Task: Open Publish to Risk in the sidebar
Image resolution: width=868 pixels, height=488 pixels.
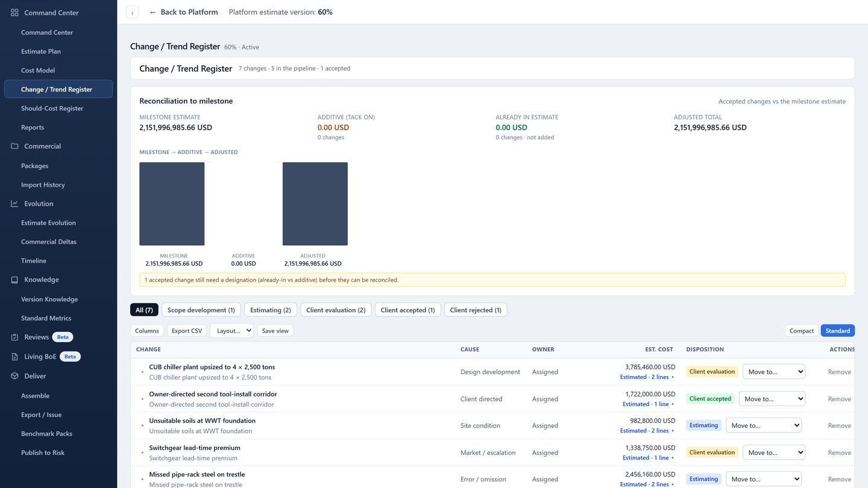Action: click(x=43, y=452)
